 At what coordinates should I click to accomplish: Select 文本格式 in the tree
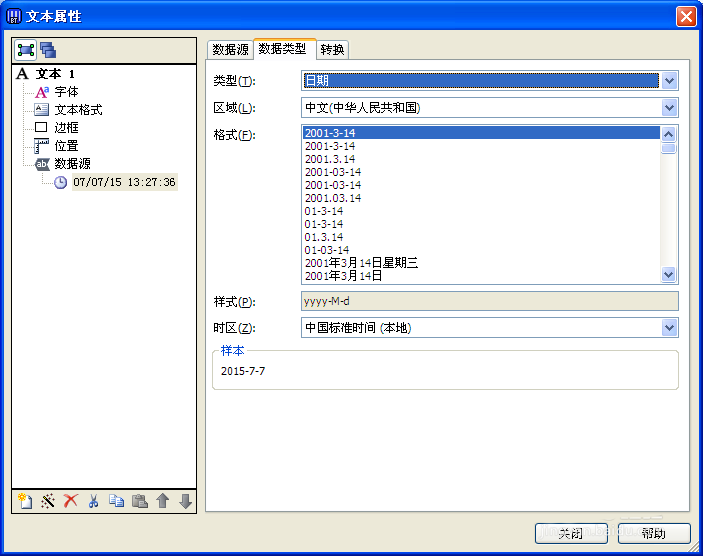(78, 110)
